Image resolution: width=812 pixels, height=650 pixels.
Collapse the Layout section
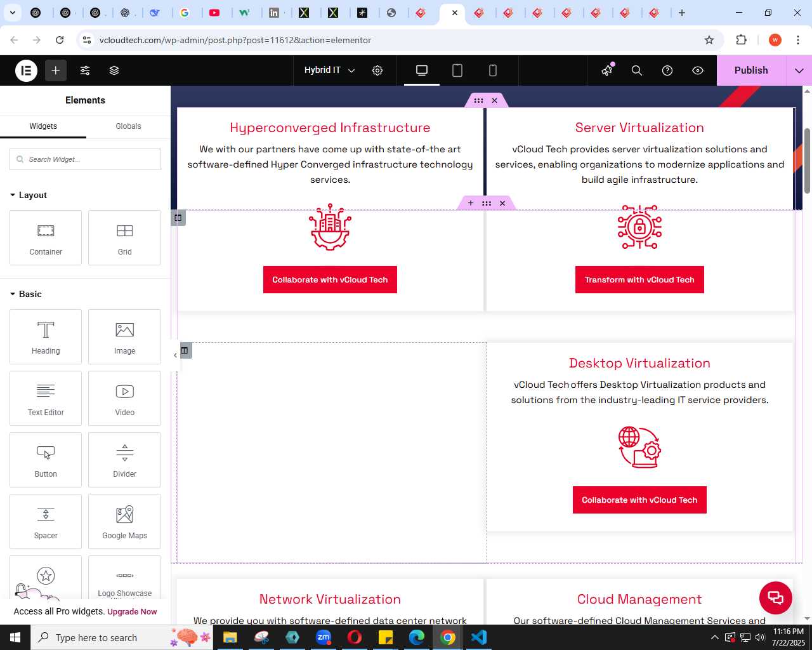point(29,195)
